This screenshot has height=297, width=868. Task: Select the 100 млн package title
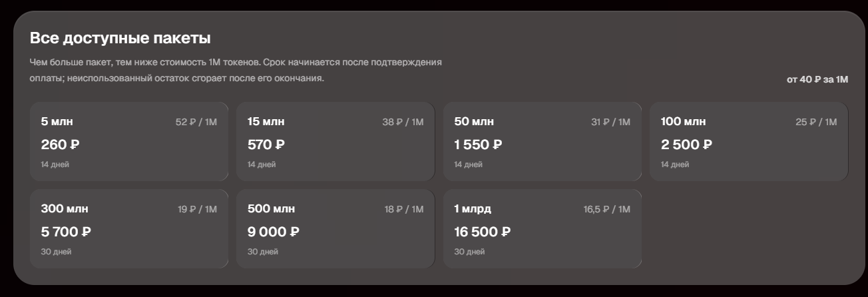click(683, 122)
